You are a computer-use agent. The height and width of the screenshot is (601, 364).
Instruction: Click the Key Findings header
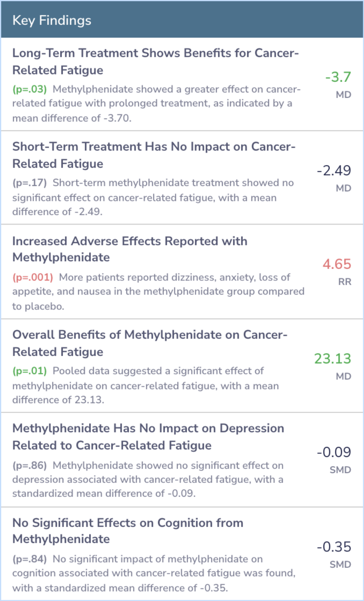coord(52,20)
